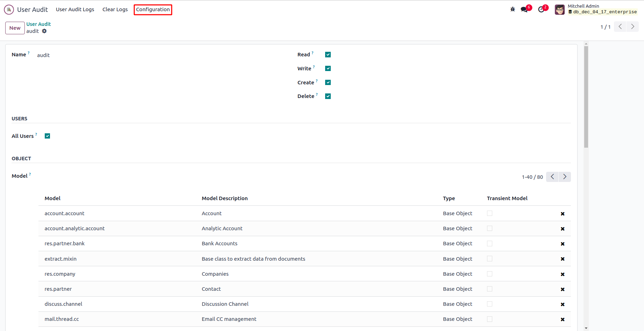Open the Clear Logs menu

(x=115, y=9)
